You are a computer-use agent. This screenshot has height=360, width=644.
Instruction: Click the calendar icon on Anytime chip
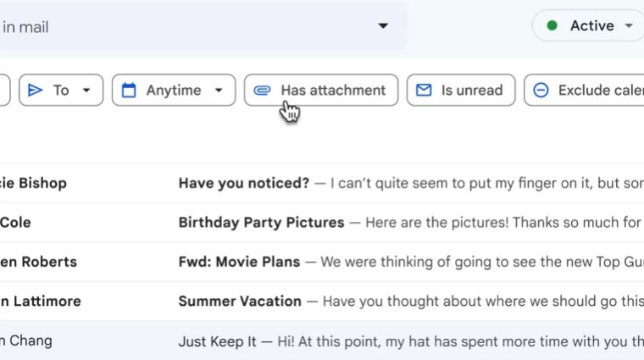(x=129, y=91)
